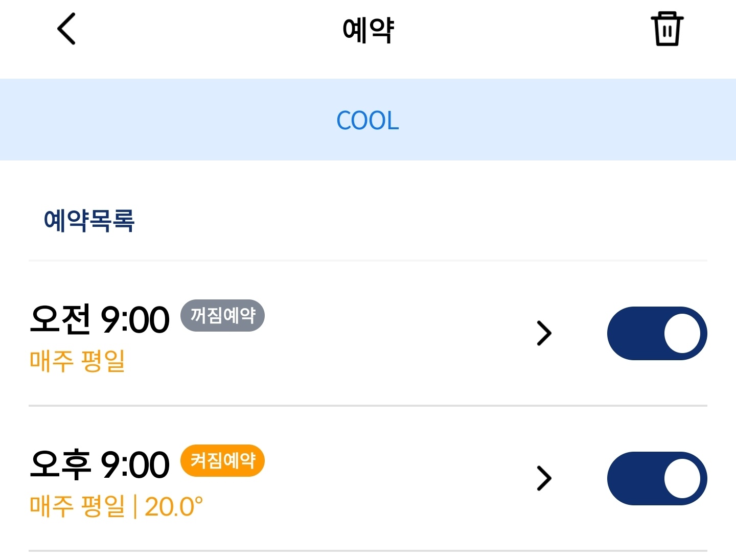The width and height of the screenshot is (736, 560).
Task: Expand 오전 9:00 reservation details chevron
Action: point(544,334)
